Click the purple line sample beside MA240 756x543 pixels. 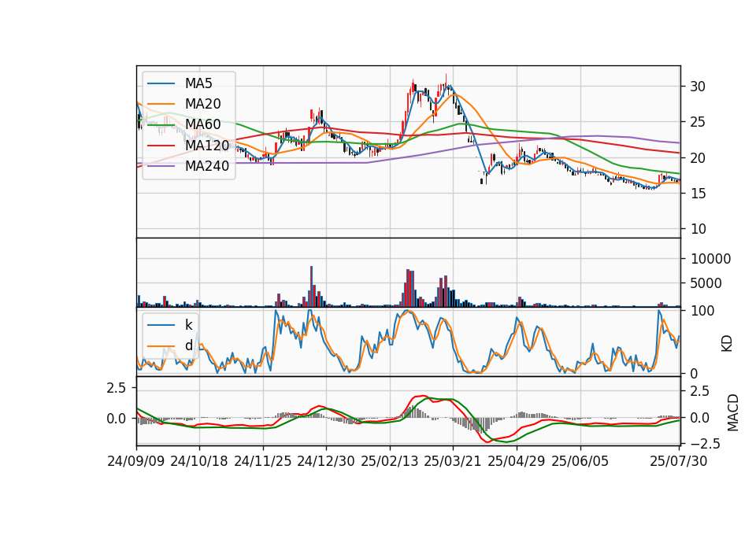[x=161, y=166]
